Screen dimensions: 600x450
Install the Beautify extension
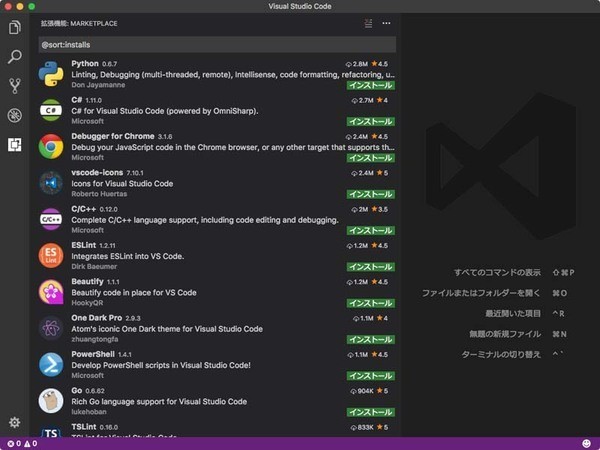[x=371, y=303]
